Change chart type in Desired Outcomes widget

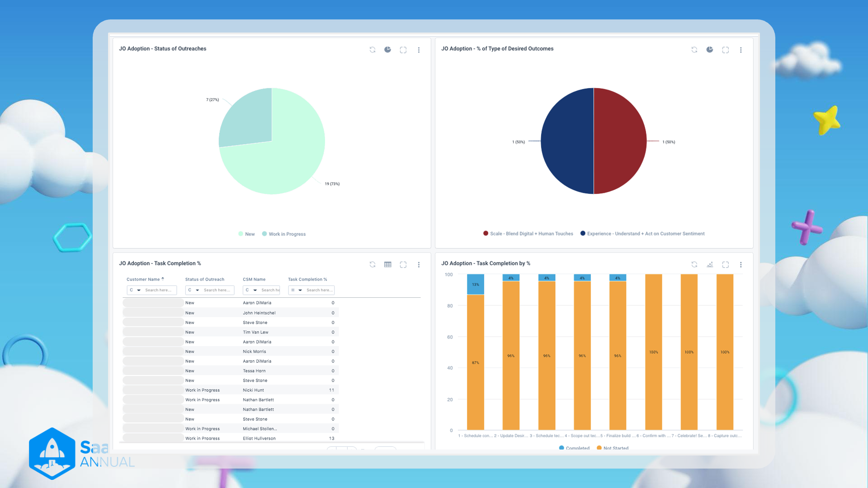[x=710, y=50]
